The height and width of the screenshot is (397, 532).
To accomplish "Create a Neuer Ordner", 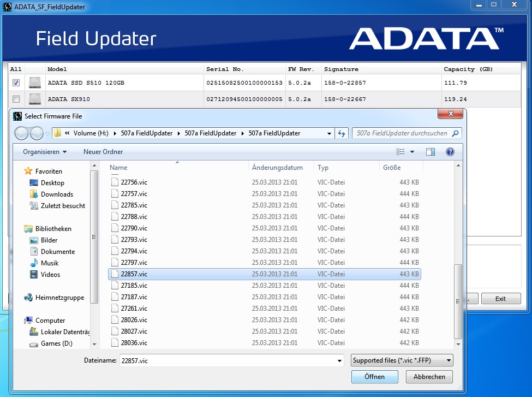I will tap(103, 152).
